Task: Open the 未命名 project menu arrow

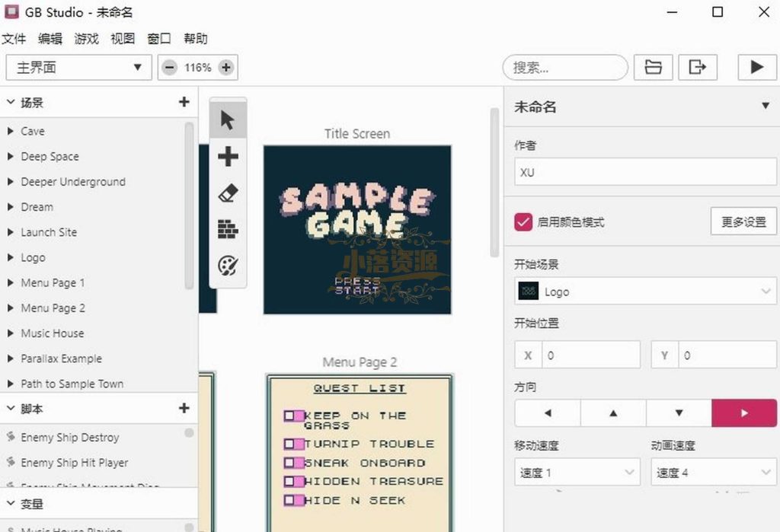Action: 765,106
